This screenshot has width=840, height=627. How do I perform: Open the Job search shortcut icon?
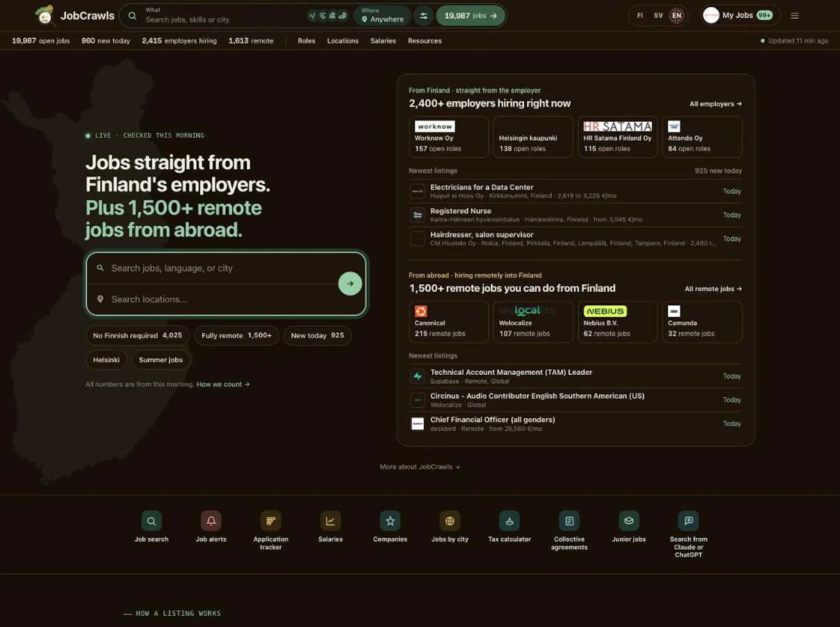151,520
